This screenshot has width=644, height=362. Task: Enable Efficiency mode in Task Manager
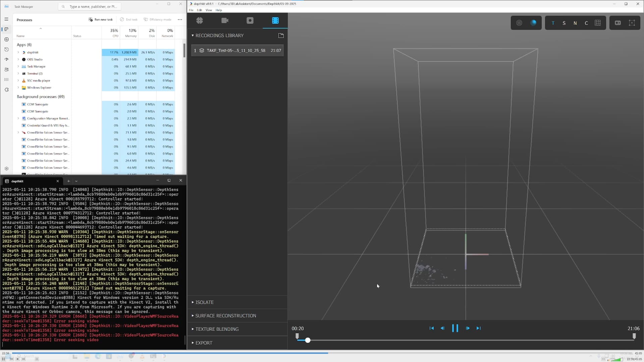[157, 19]
